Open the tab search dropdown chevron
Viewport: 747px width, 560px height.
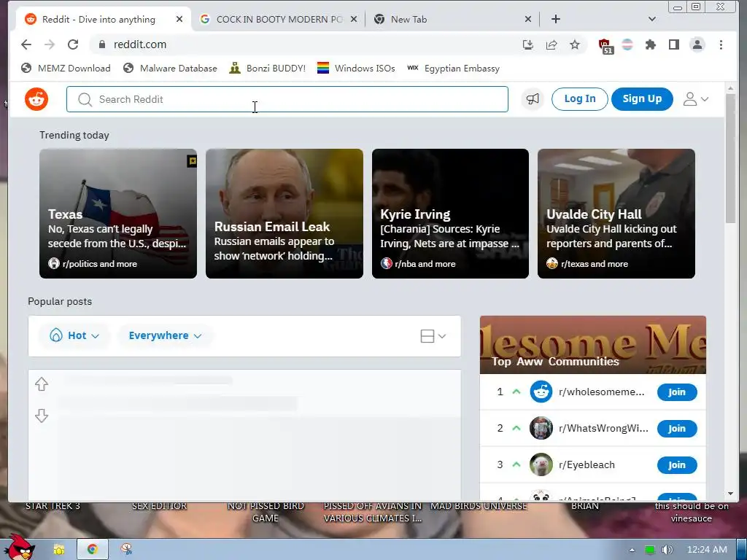[652, 19]
